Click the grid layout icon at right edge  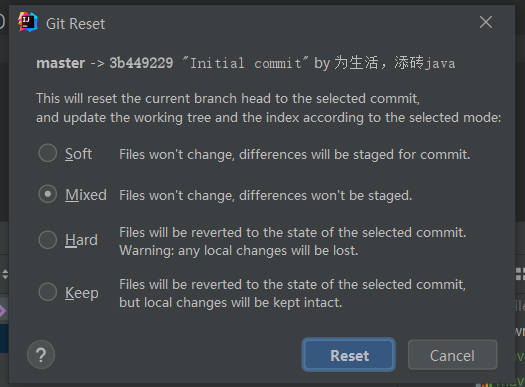point(520,274)
